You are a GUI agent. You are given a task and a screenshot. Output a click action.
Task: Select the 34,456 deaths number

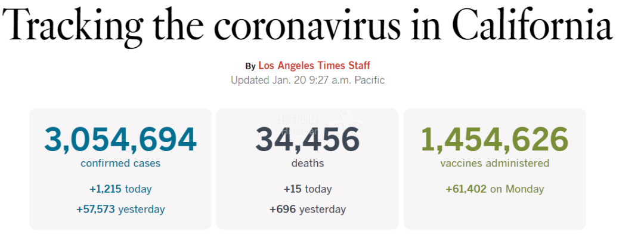click(x=307, y=140)
